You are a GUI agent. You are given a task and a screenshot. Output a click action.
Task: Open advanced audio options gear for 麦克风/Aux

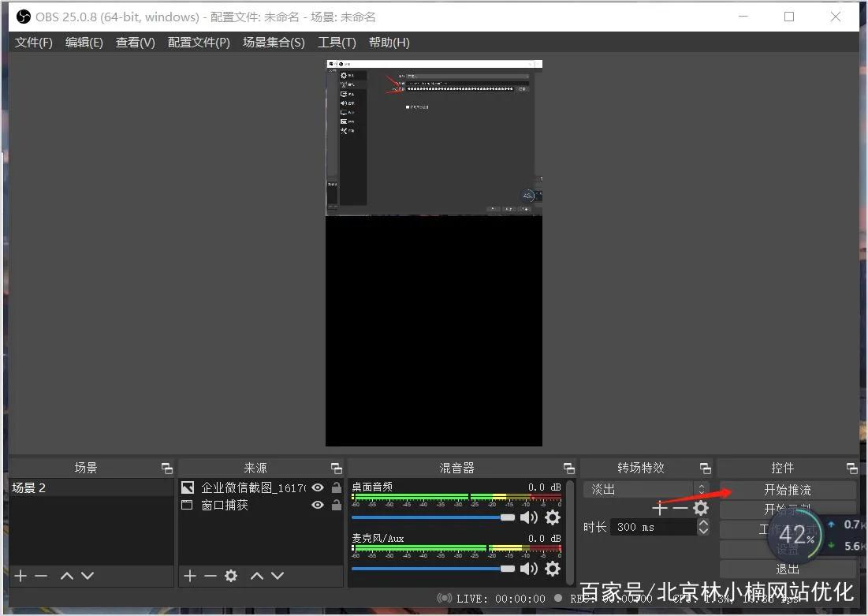(552, 568)
